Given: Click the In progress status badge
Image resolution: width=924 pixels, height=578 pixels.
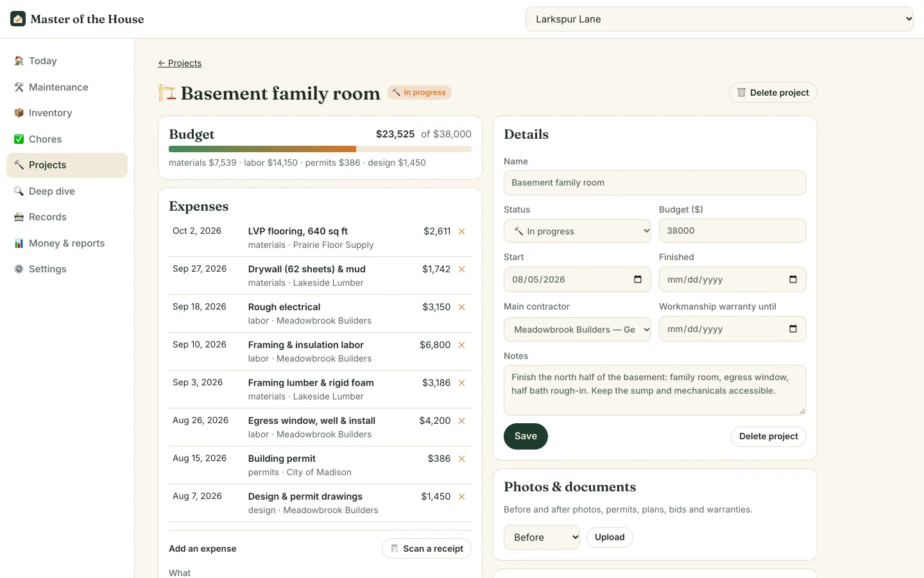Looking at the screenshot, I should [x=419, y=92].
